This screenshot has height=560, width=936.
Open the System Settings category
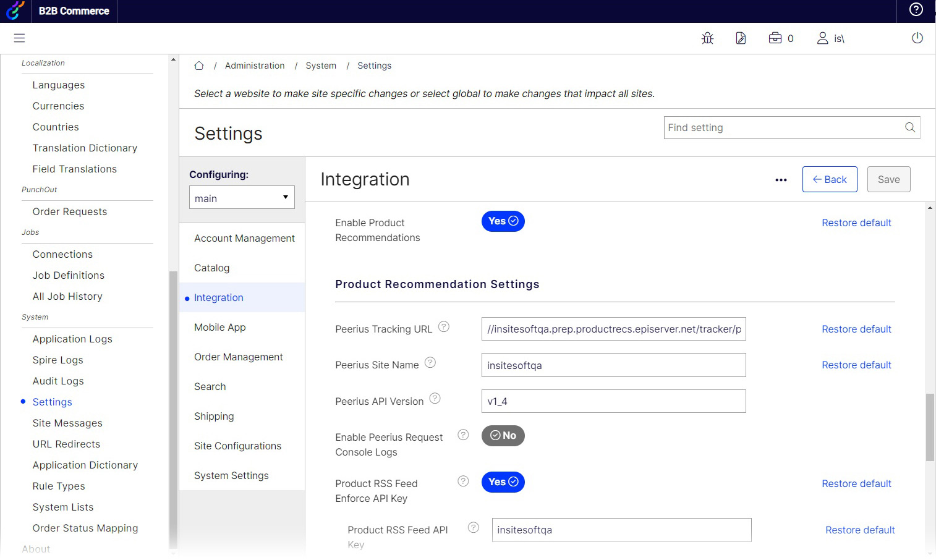pyautogui.click(x=231, y=475)
